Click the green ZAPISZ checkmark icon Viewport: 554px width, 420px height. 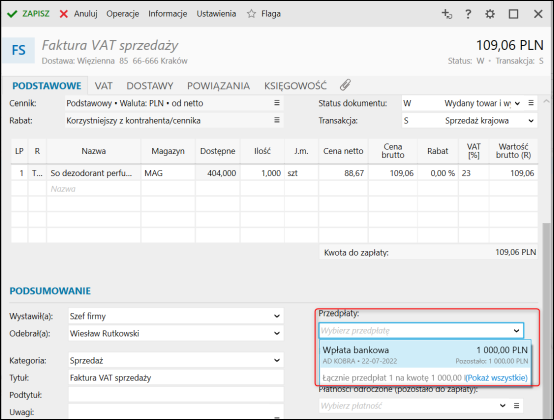[12, 14]
